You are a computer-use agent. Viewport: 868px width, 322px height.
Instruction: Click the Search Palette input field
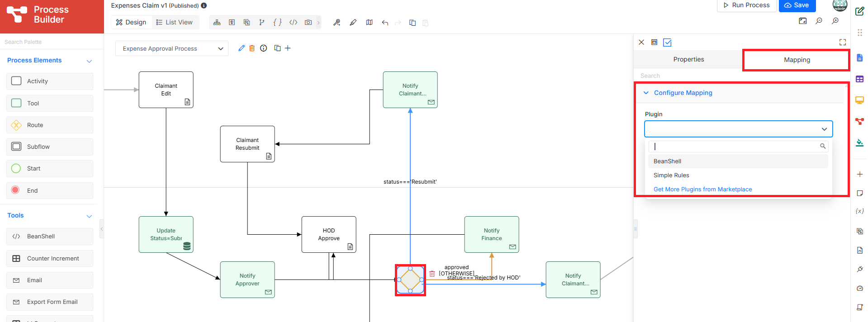click(52, 42)
